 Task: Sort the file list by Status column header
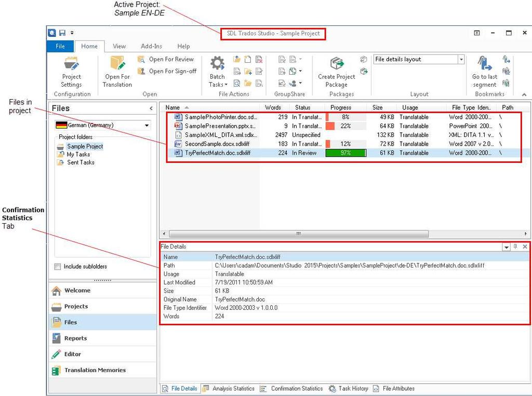click(307, 107)
